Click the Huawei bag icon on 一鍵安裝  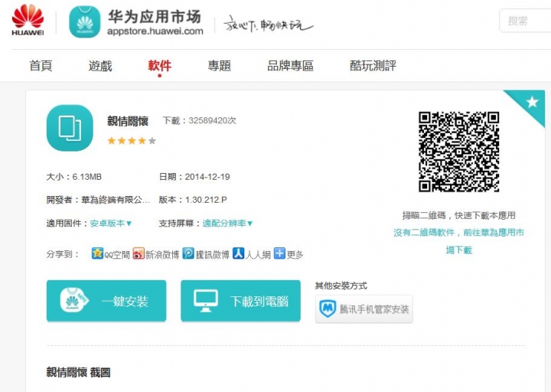(x=73, y=300)
